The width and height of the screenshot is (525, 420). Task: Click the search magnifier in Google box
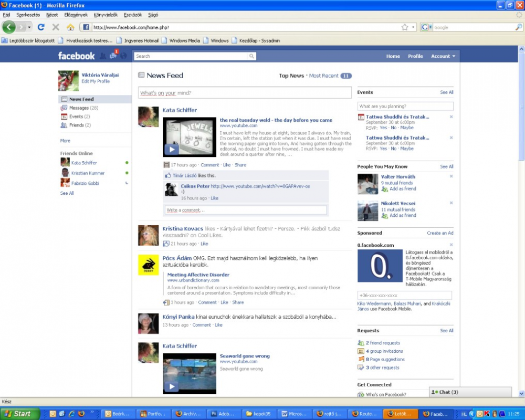pyautogui.click(x=518, y=27)
